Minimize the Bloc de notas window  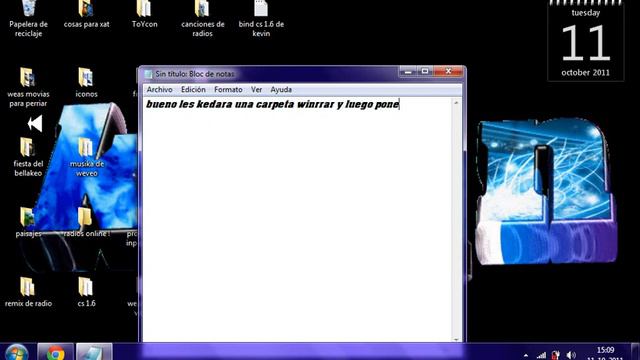pos(408,71)
